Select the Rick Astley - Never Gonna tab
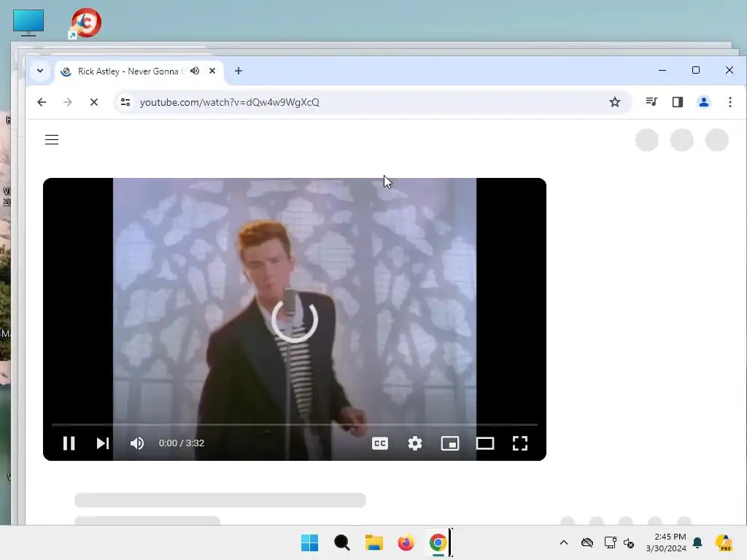This screenshot has width=747, height=560. [139, 71]
